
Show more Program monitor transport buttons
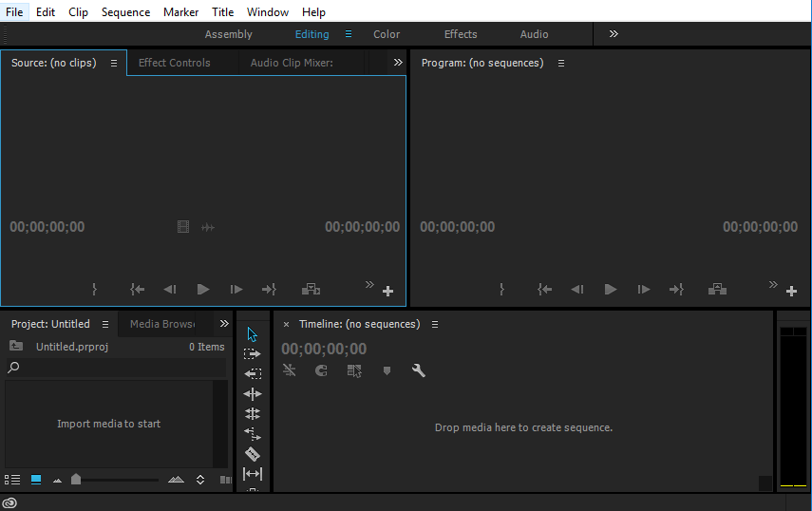pos(773,284)
